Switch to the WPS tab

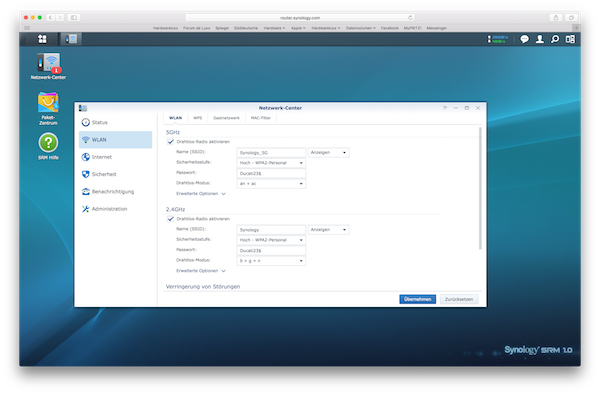(x=197, y=118)
